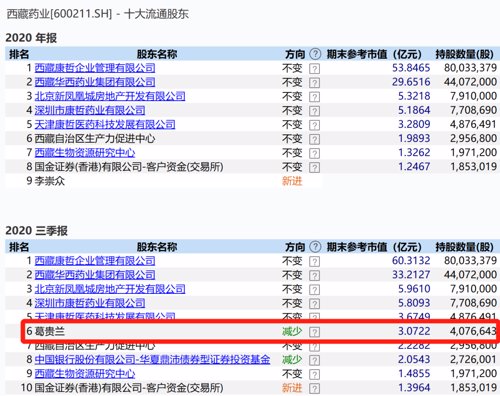Open 西藏康哲企业管理有限公司 link in 2020 年报
This screenshot has width=500, height=396.
tap(95, 68)
